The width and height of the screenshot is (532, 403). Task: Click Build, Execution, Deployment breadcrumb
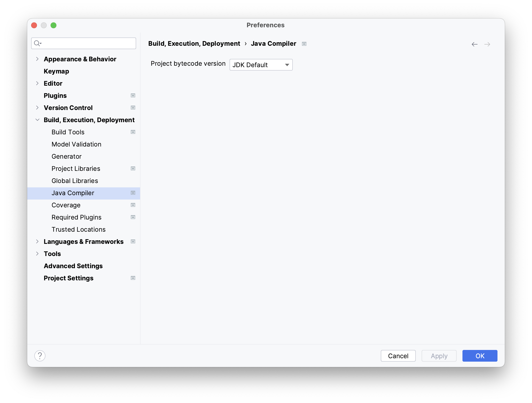coord(194,44)
